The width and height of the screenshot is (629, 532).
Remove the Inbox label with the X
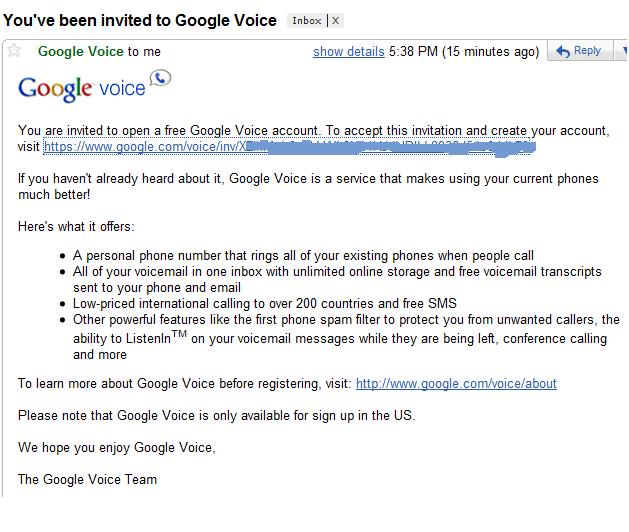coord(335,21)
